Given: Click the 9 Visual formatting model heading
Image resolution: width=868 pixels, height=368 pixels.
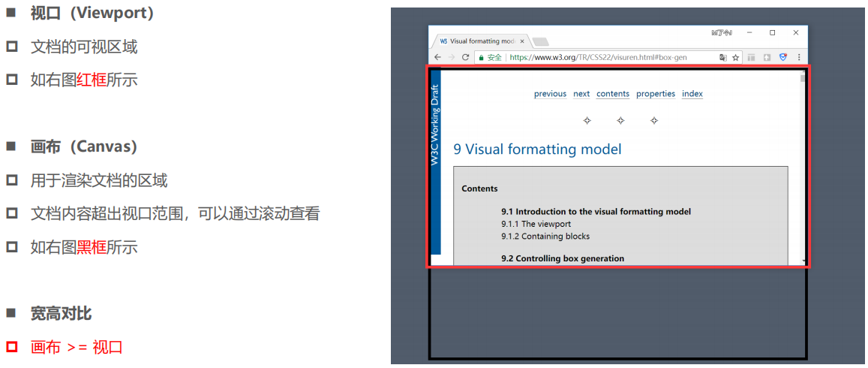Looking at the screenshot, I should tap(537, 149).
